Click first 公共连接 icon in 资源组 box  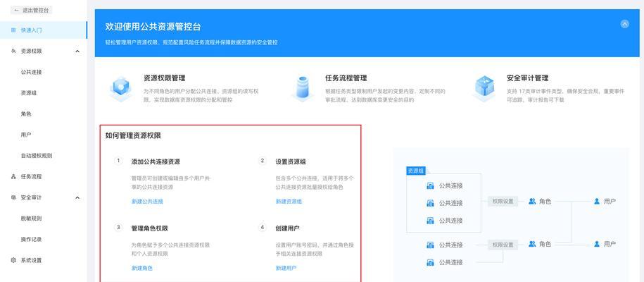(430, 185)
